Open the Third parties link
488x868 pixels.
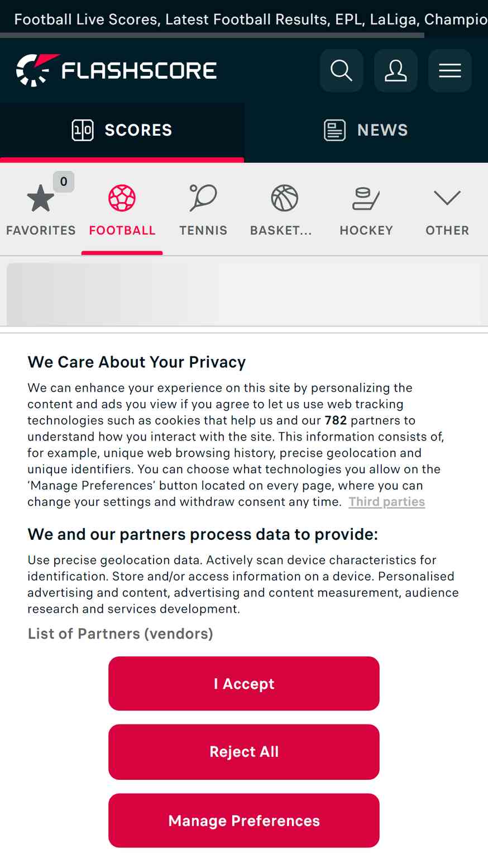[387, 502]
